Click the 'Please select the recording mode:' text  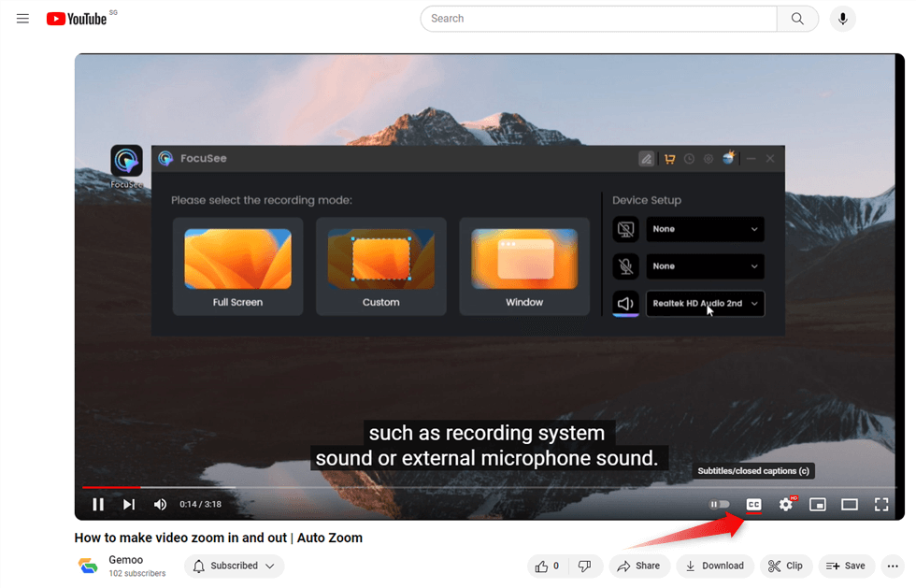point(262,200)
